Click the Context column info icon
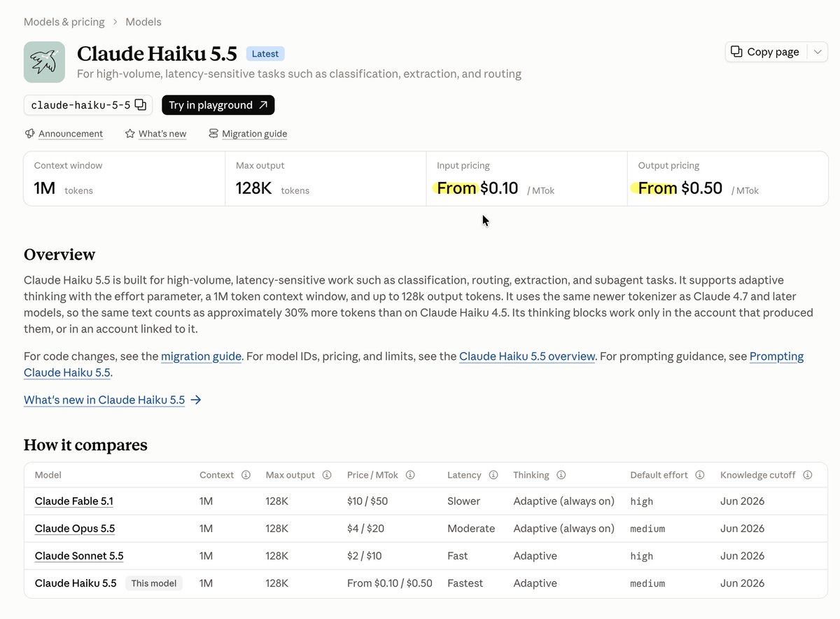This screenshot has height=619, width=840. (x=246, y=475)
